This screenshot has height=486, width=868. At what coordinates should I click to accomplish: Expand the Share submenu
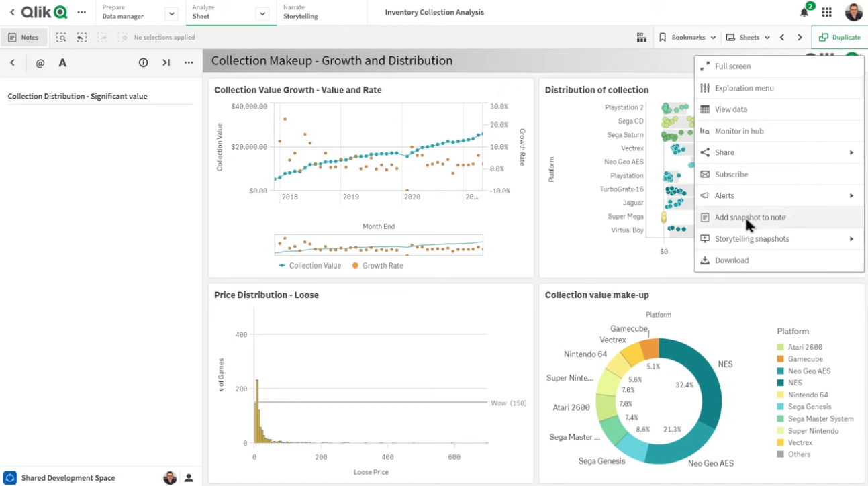click(851, 152)
